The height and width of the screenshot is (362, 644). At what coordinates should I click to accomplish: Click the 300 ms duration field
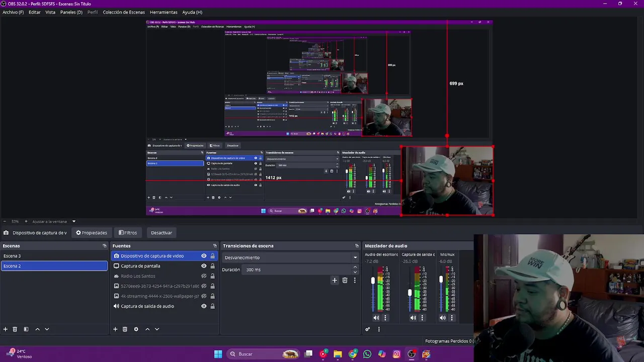pos(297,269)
